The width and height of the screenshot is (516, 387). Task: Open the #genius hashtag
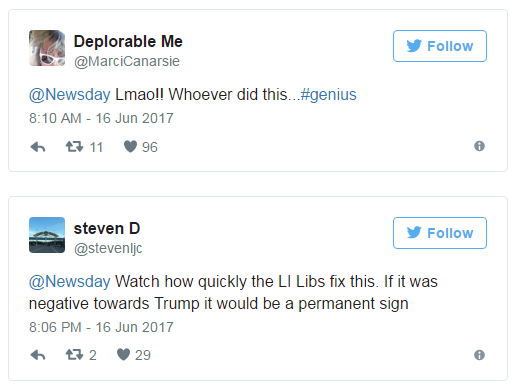pos(328,95)
